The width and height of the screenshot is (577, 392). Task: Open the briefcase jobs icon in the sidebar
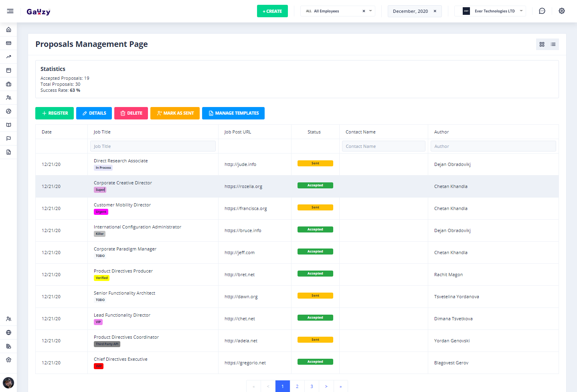click(8, 84)
